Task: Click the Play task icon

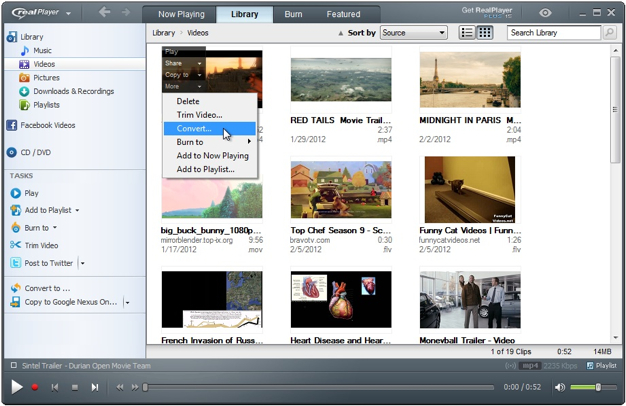Action: point(16,193)
